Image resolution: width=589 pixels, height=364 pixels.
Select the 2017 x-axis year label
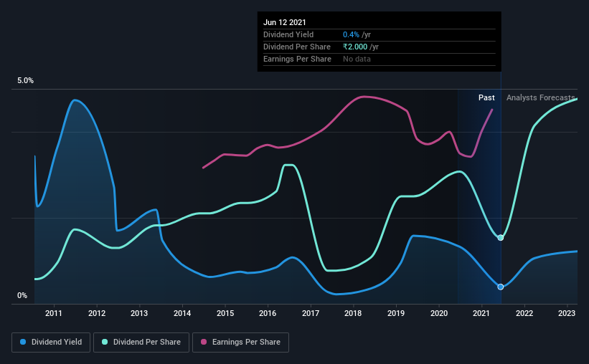(x=311, y=313)
